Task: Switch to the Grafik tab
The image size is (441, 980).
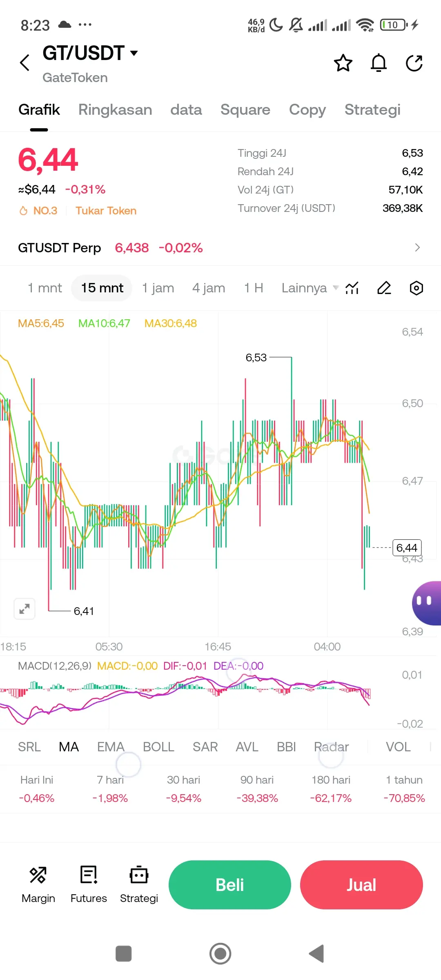Action: pyautogui.click(x=39, y=109)
